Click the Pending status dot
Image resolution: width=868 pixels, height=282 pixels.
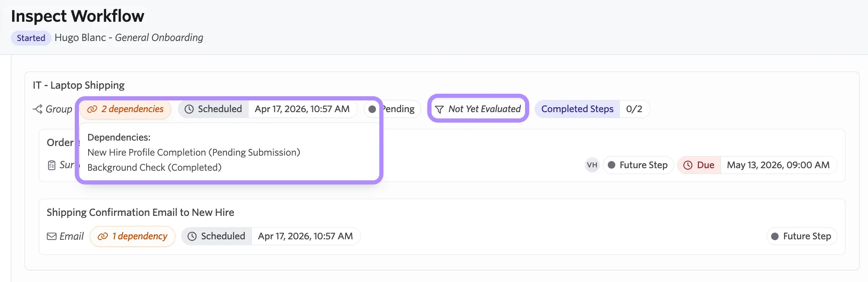[372, 109]
